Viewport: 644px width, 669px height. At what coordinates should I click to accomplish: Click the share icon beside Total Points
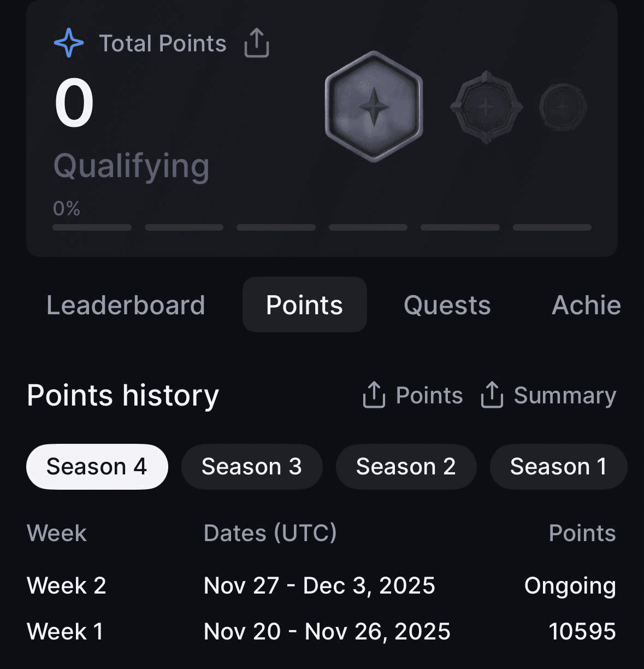point(256,43)
